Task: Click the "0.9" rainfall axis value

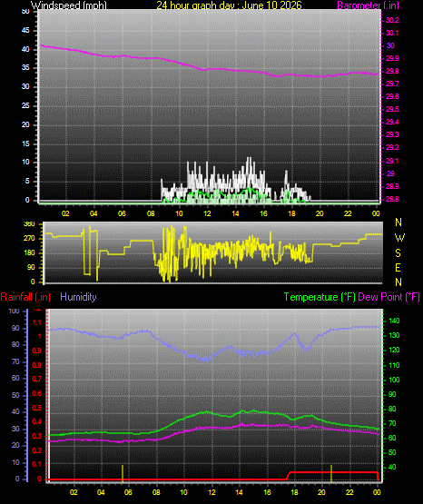Action: (37, 351)
